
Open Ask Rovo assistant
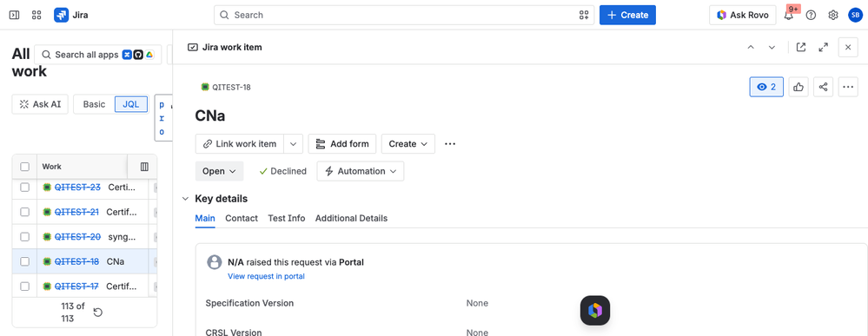[x=742, y=15]
